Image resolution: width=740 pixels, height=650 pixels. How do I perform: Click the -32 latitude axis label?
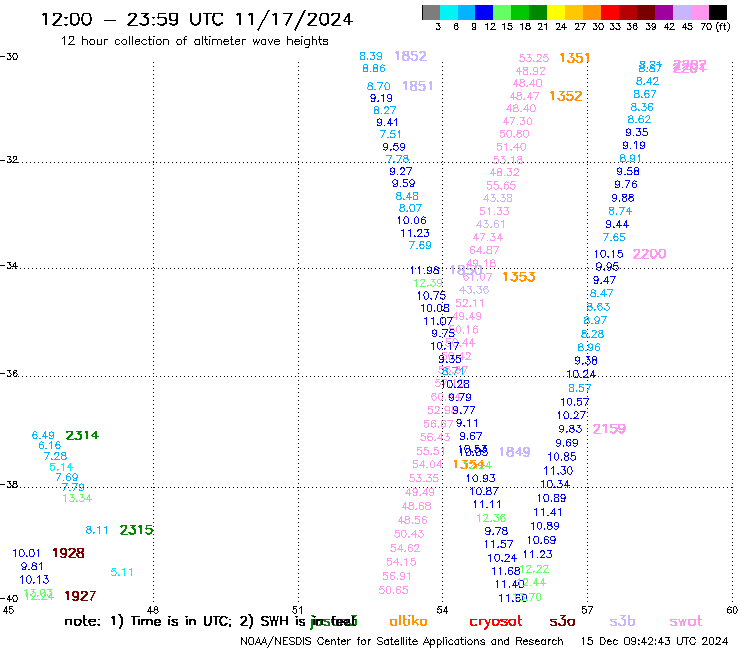pos(9,160)
